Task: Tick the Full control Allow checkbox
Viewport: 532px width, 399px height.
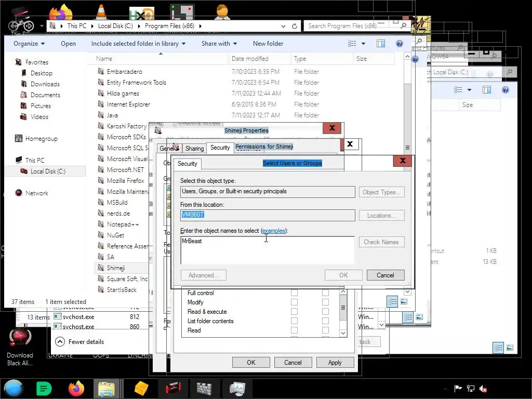Action: pos(294,293)
